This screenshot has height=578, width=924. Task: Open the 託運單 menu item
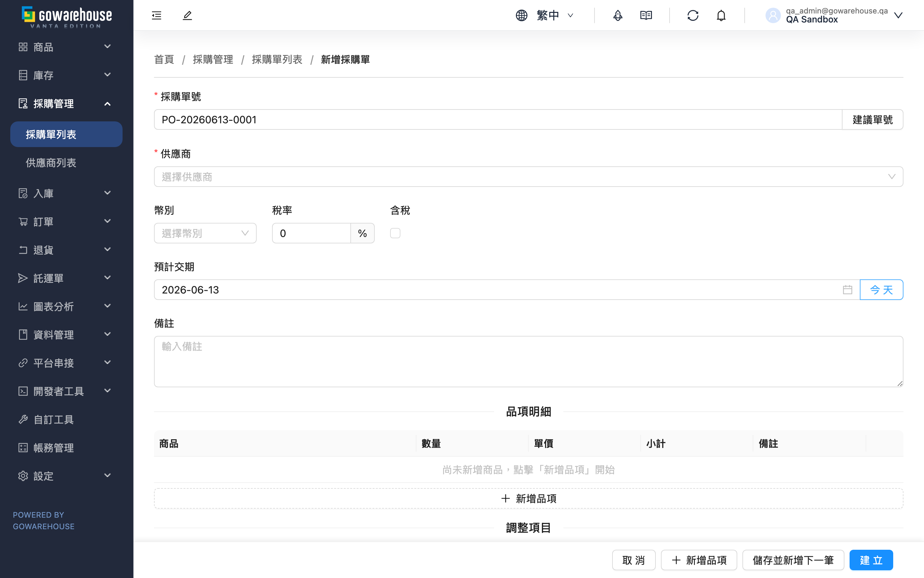(x=66, y=278)
